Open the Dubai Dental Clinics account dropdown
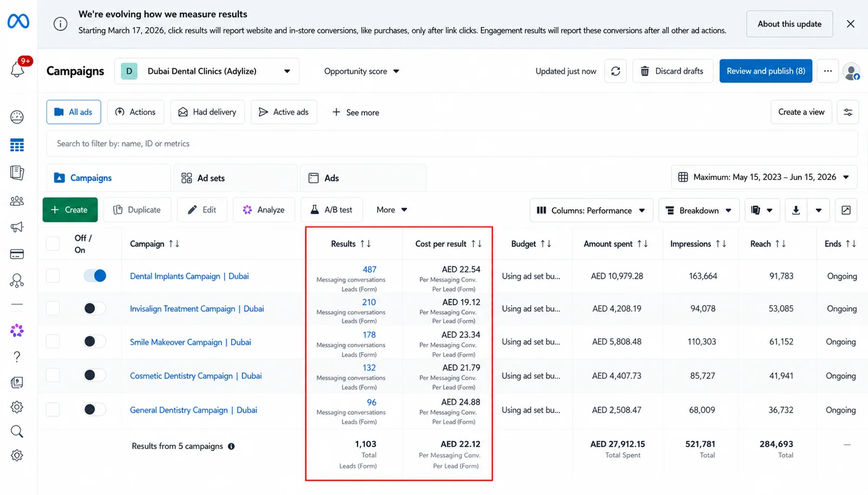Screen dimensions: 868x495 click(207, 71)
